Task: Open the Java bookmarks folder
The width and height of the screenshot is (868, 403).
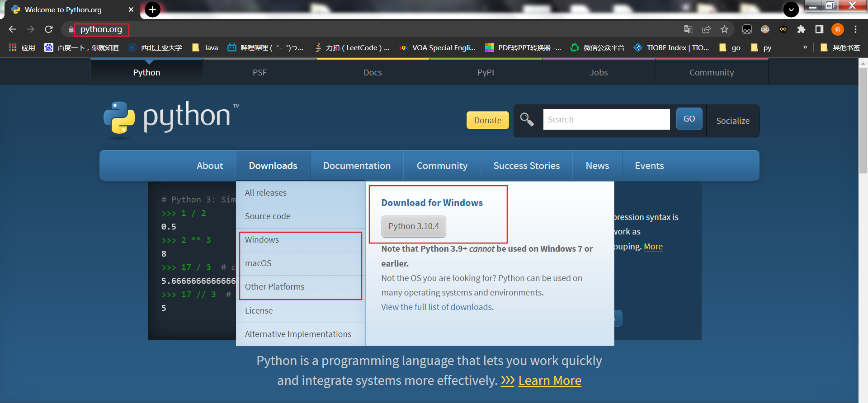Action: (x=205, y=47)
